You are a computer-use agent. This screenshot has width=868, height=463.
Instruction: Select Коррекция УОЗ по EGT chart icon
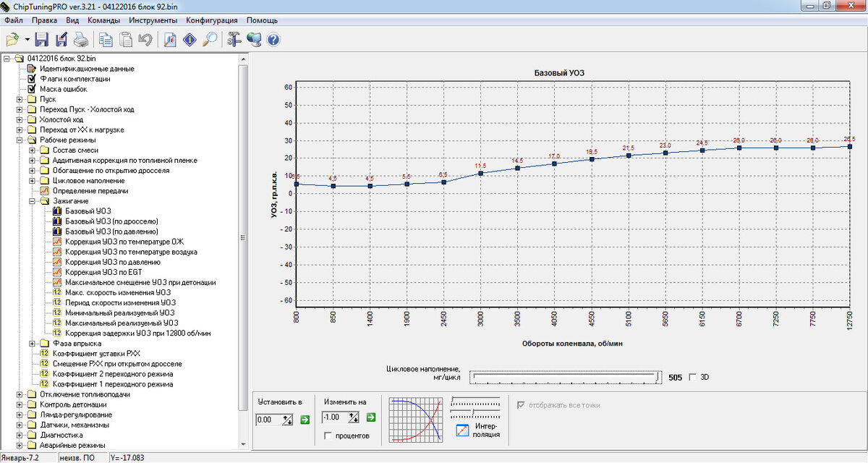pos(59,272)
